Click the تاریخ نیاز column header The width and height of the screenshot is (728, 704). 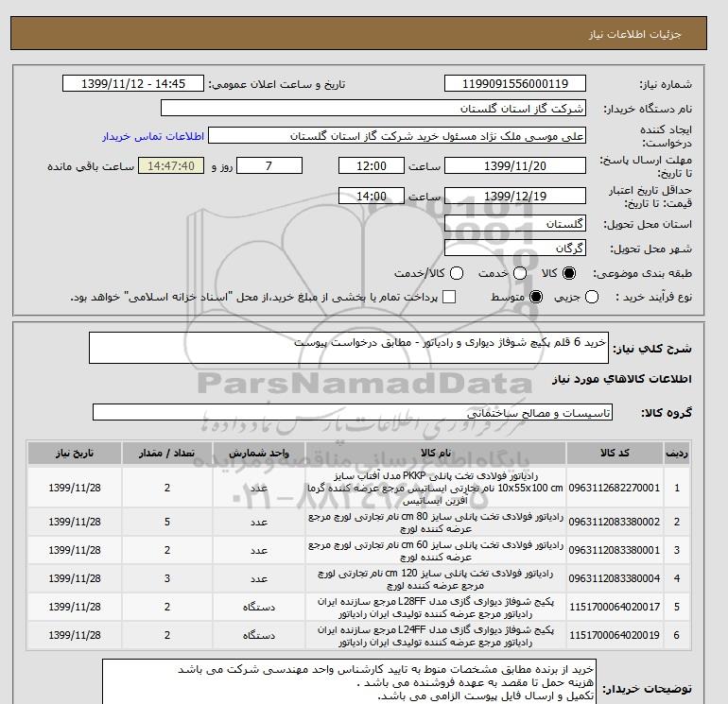point(75,453)
